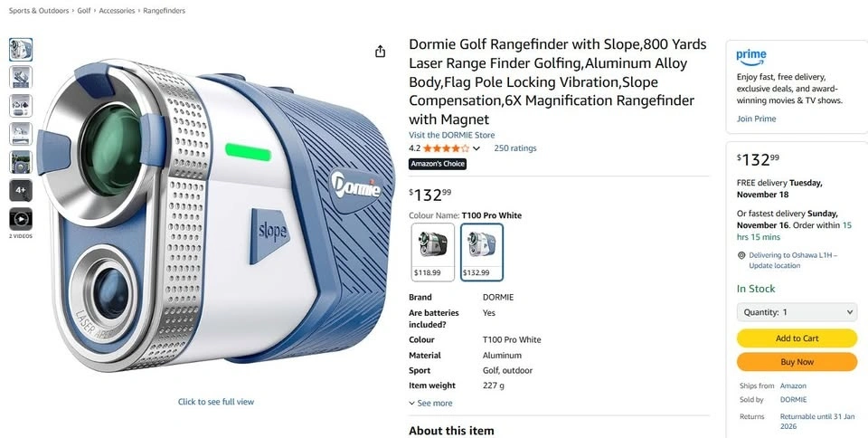Expand the star rating breakdown chevron
This screenshot has width=868, height=438.
[x=476, y=148]
